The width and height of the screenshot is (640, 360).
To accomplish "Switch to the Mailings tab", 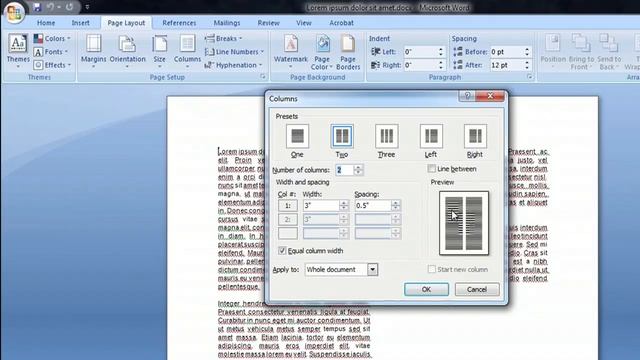I will [227, 23].
